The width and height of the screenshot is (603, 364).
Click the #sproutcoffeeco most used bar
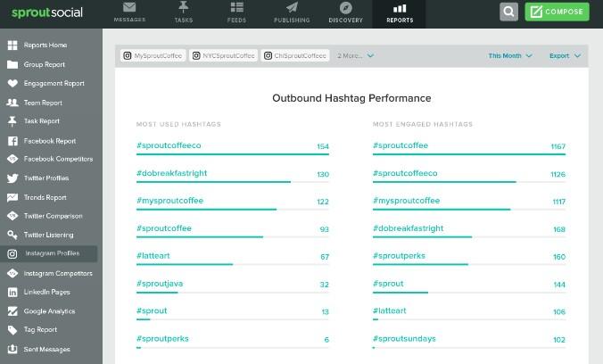[x=232, y=154]
